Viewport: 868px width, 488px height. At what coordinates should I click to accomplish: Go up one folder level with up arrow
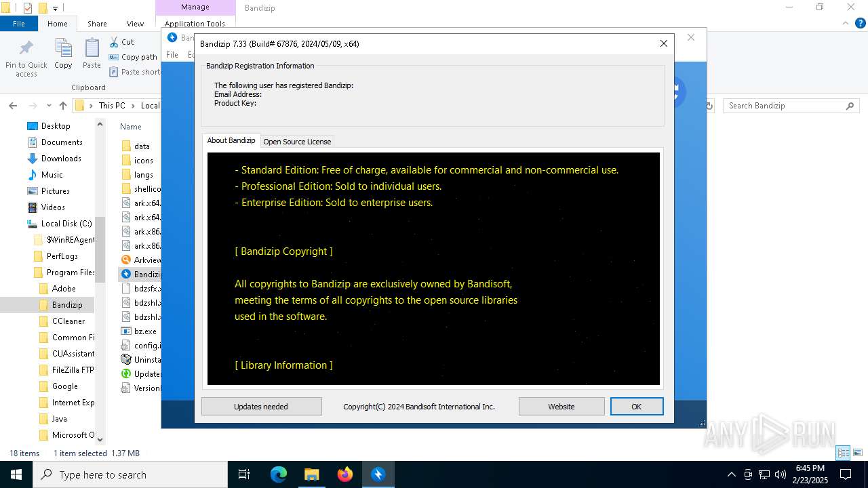[x=63, y=106]
